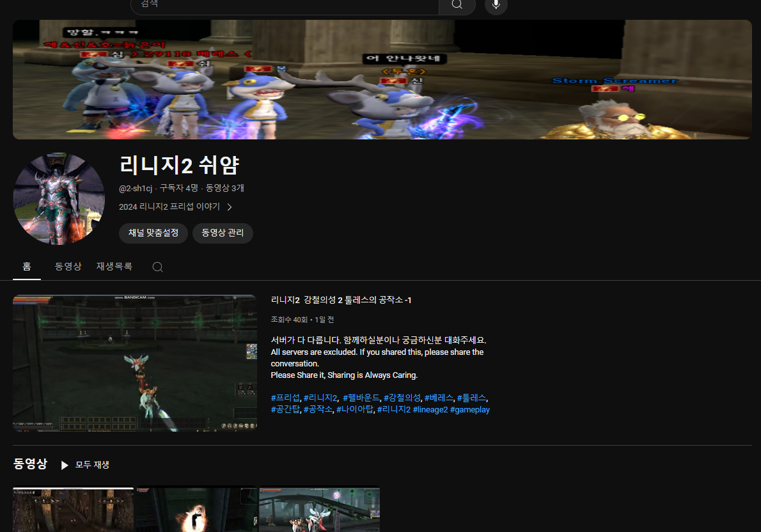Click the @2-sh1cj channel handle
761x532 pixels.
[136, 189]
